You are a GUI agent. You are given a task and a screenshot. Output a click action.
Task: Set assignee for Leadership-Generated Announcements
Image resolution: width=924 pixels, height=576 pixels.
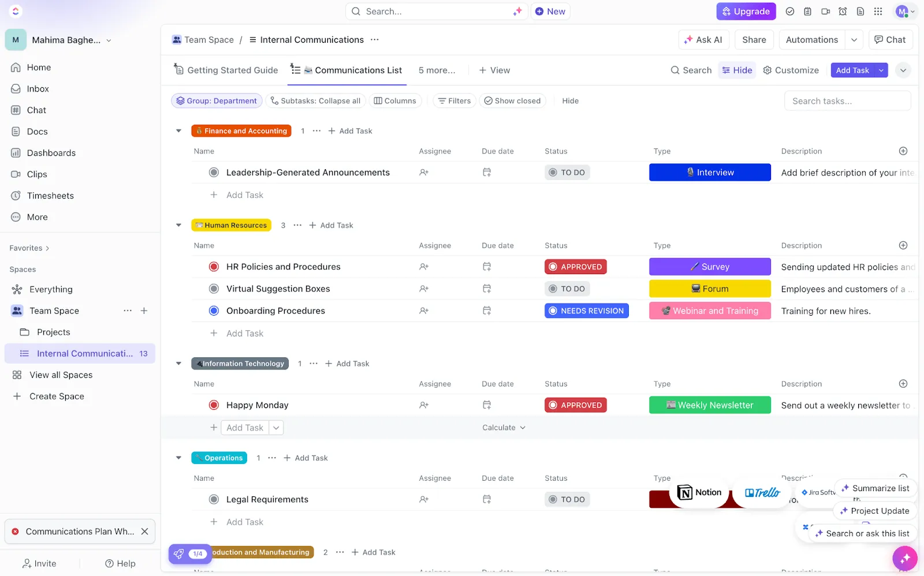(x=424, y=173)
